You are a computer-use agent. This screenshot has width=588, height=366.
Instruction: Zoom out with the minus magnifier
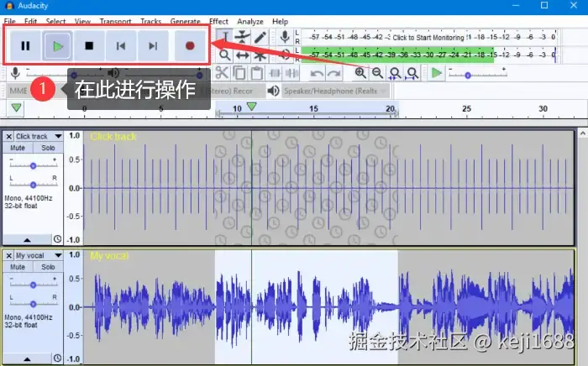pos(378,73)
